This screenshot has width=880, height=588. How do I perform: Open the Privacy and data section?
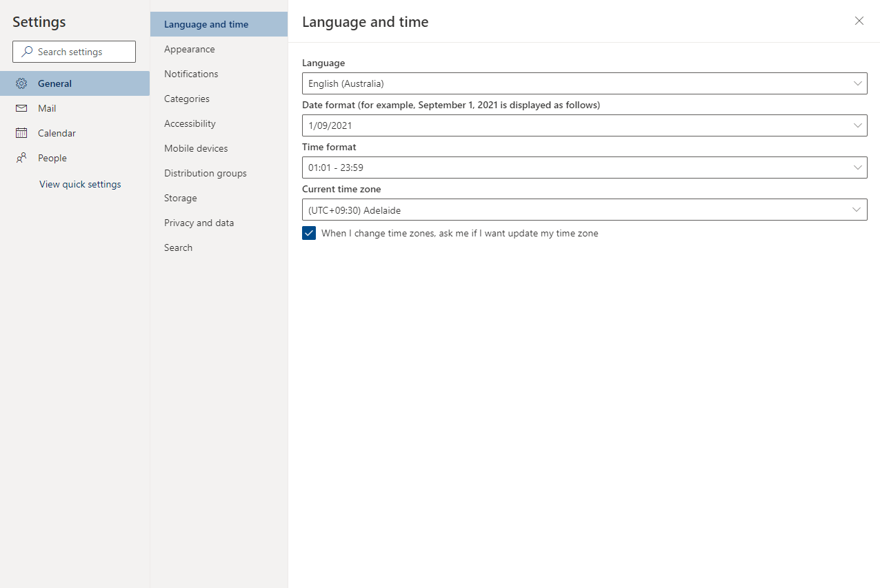219,223
